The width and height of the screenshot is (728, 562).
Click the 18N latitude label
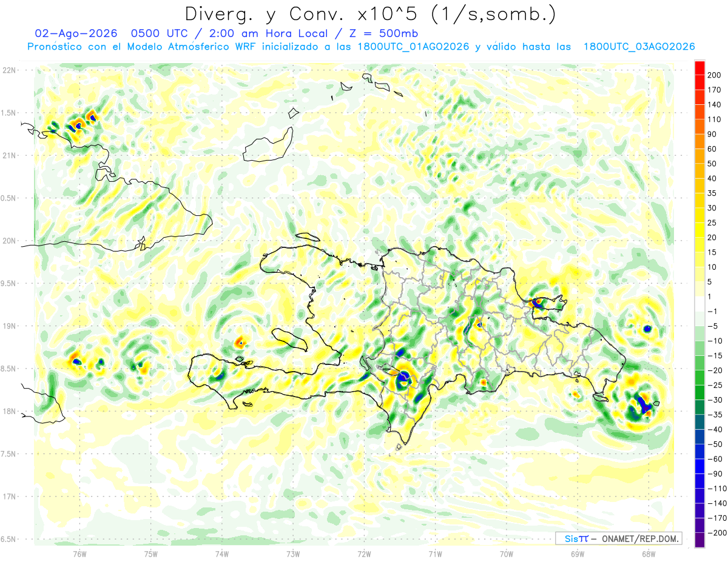pyautogui.click(x=10, y=411)
